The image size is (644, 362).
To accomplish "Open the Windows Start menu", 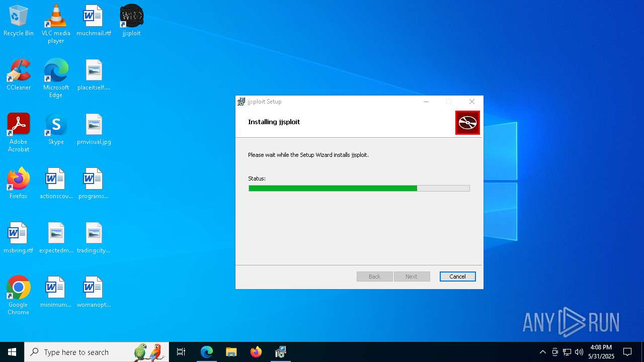I will click(x=12, y=352).
